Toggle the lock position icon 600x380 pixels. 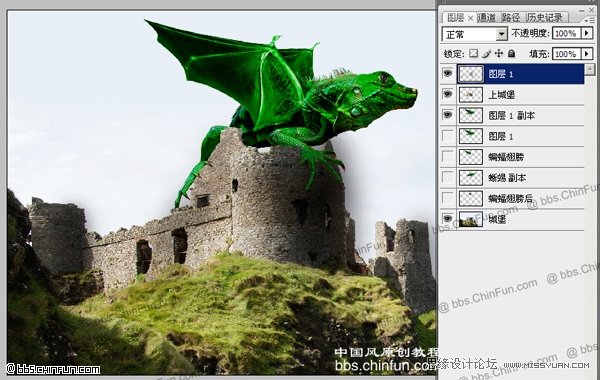pyautogui.click(x=499, y=54)
